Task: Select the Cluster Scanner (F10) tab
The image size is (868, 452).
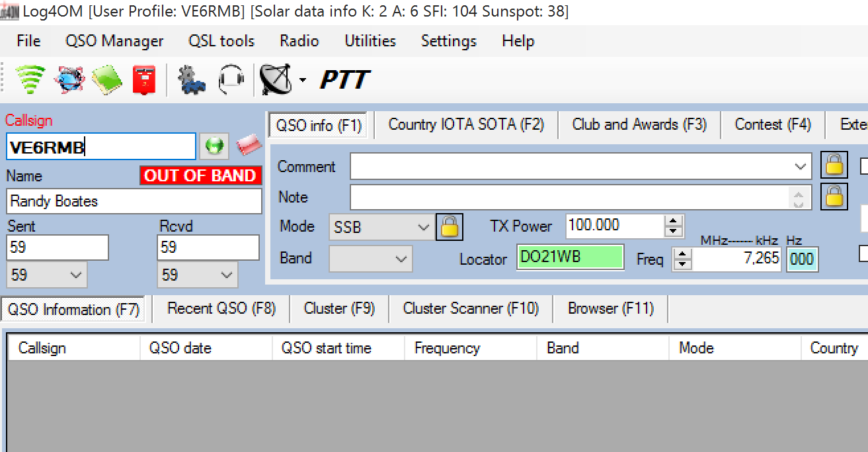Action: coord(471,308)
